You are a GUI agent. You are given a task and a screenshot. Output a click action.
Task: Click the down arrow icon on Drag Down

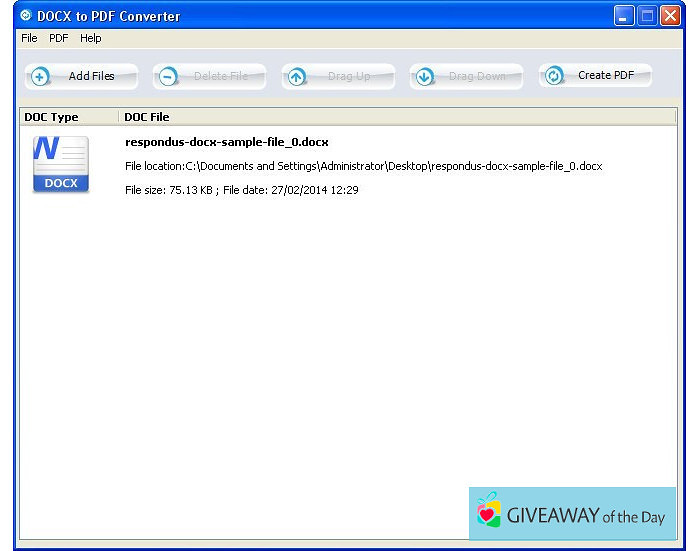click(425, 76)
